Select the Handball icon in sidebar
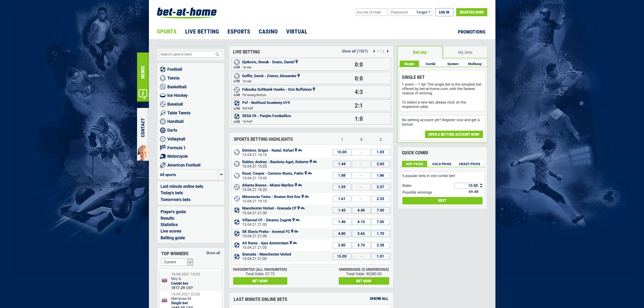Viewport: 644px width, 308px height. pyautogui.click(x=163, y=122)
